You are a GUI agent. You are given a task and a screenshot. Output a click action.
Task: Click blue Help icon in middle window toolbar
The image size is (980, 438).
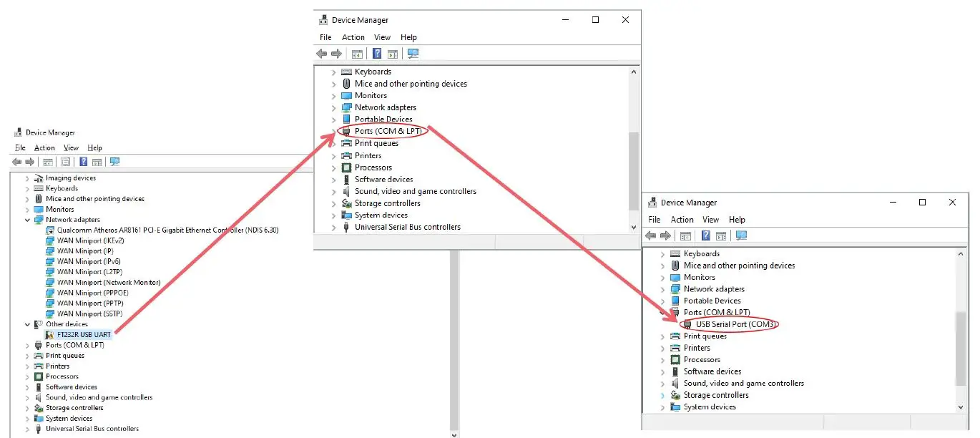pyautogui.click(x=377, y=54)
